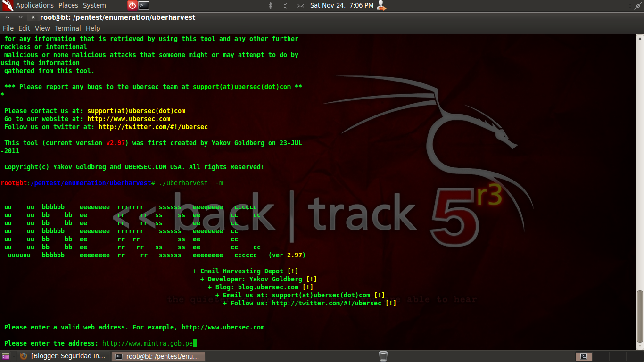The height and width of the screenshot is (362, 644).
Task: Click the 'Developer: Yakov Goldberg' line
Action: (x=259, y=279)
